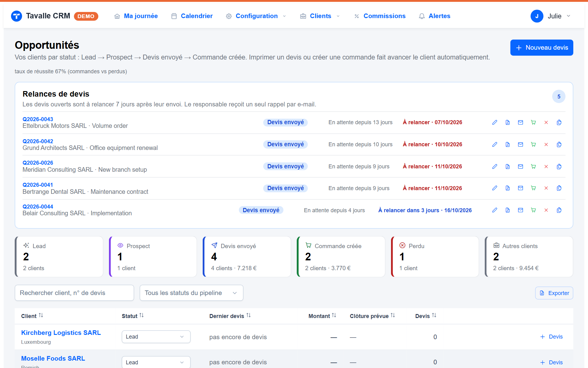This screenshot has height=368, width=588.
Task: Click the Exporter button
Action: click(554, 293)
